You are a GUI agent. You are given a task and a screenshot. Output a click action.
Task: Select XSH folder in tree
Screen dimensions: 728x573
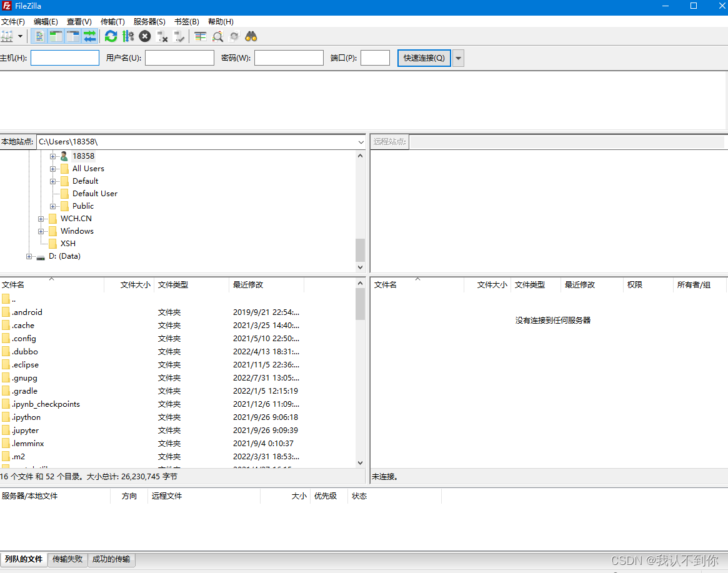coord(67,244)
